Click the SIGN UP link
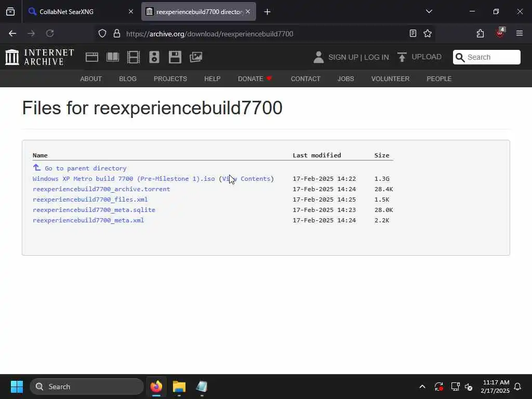Screen dimensions: 532x399 click(x=343, y=57)
